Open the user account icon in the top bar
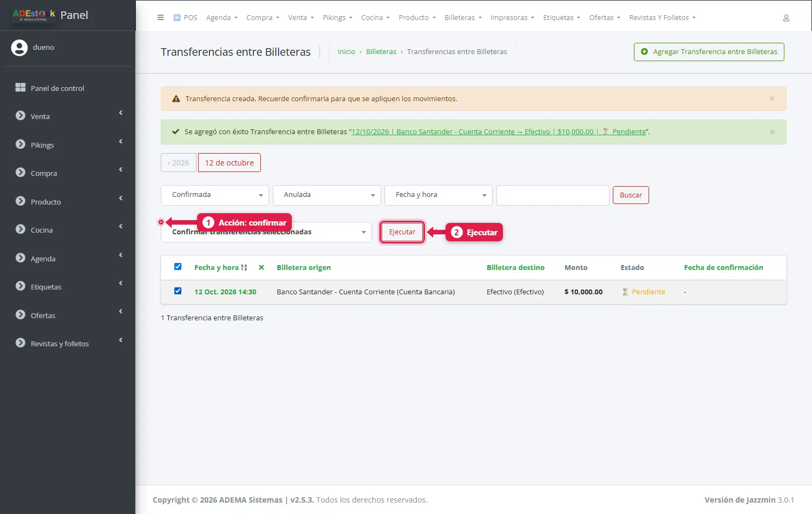Viewport: 812px width, 514px height. [786, 18]
